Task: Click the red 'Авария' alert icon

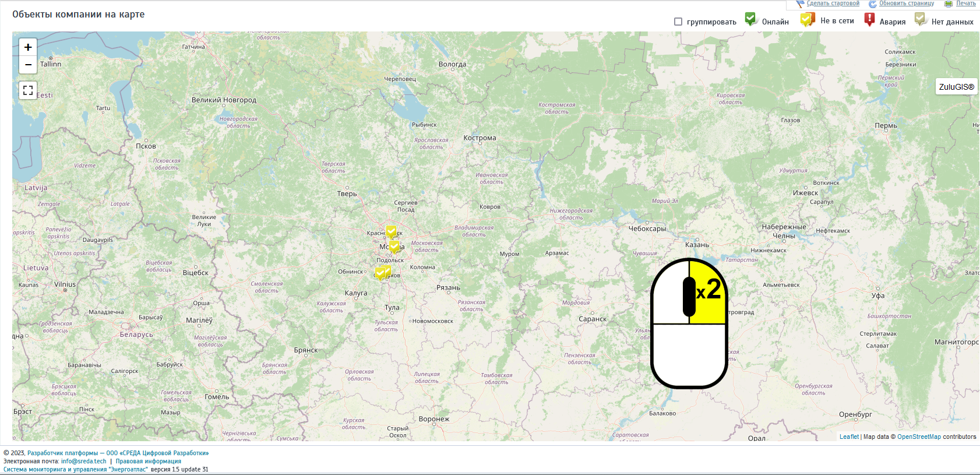Action: tap(869, 19)
